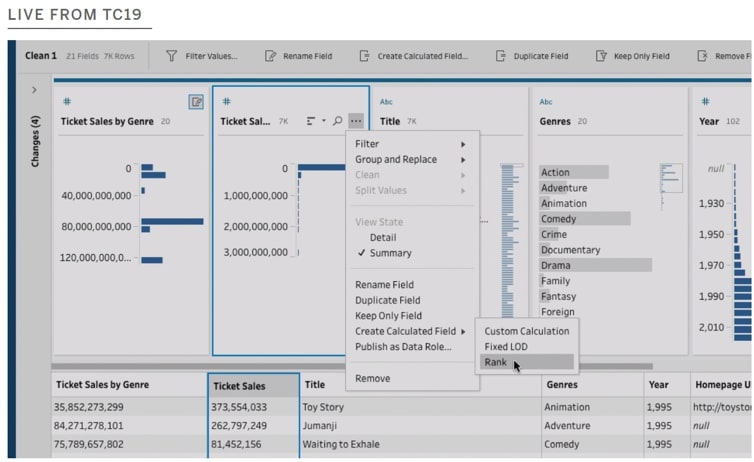This screenshot has width=754, height=462.
Task: Choose Keep Only Field in context menu
Action: [x=388, y=315]
